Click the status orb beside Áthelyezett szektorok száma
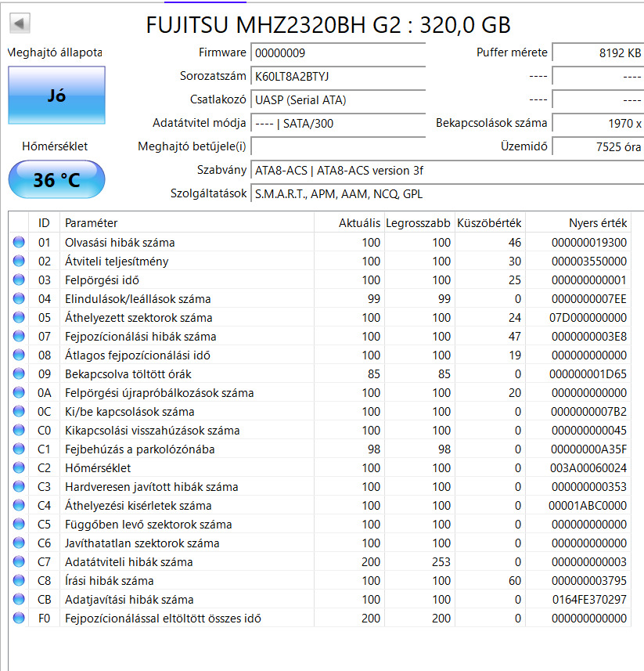The image size is (644, 671). (19, 318)
